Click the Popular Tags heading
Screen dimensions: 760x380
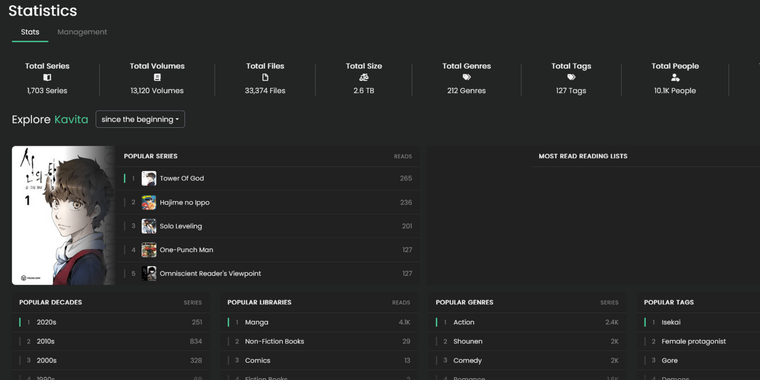[x=669, y=302]
